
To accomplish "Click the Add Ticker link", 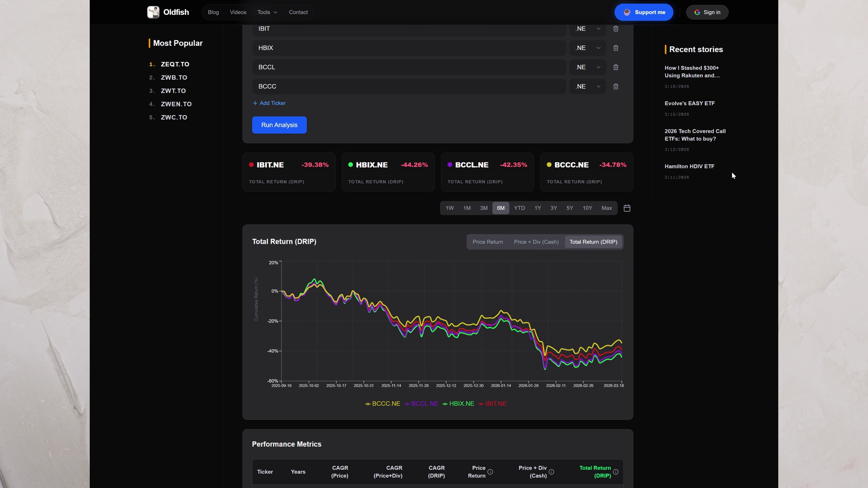I will click(269, 103).
